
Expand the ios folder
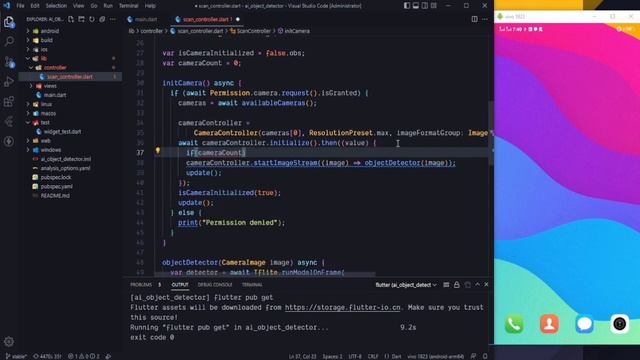(x=44, y=49)
